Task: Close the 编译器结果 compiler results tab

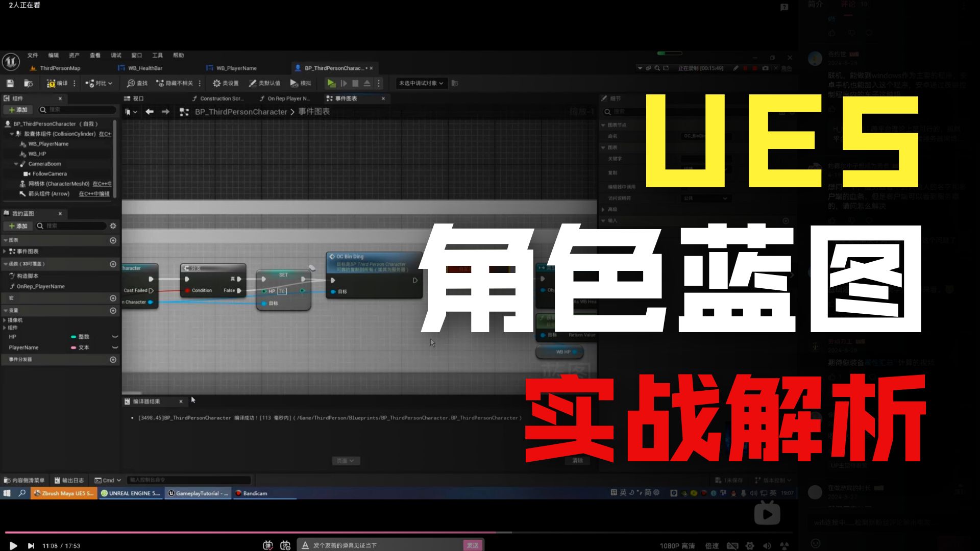Action: pos(181,402)
